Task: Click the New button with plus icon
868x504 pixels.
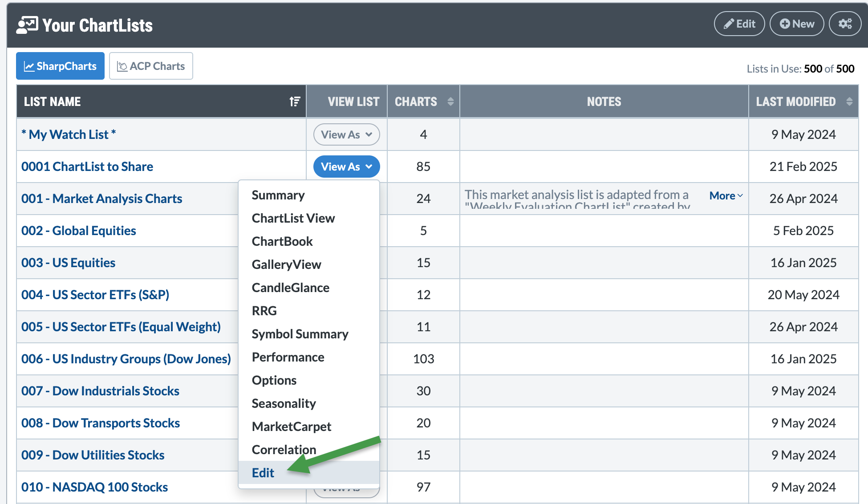Action: click(797, 24)
